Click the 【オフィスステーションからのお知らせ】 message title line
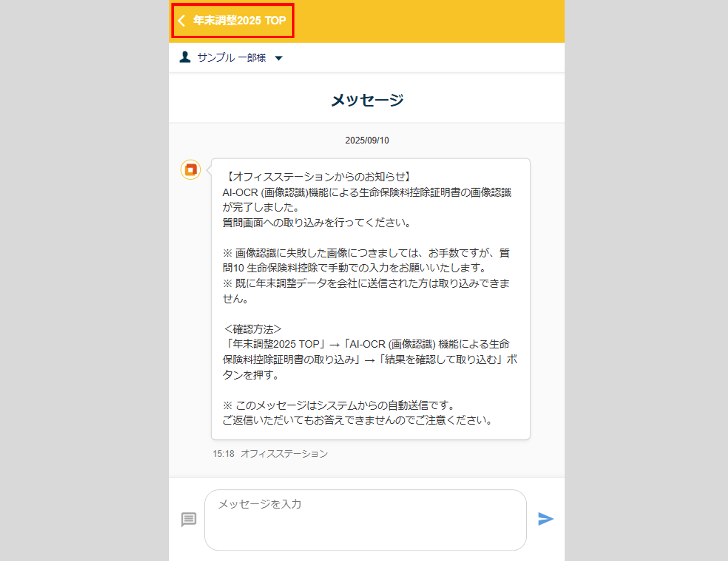Viewport: 728px width, 561px height. point(317,177)
